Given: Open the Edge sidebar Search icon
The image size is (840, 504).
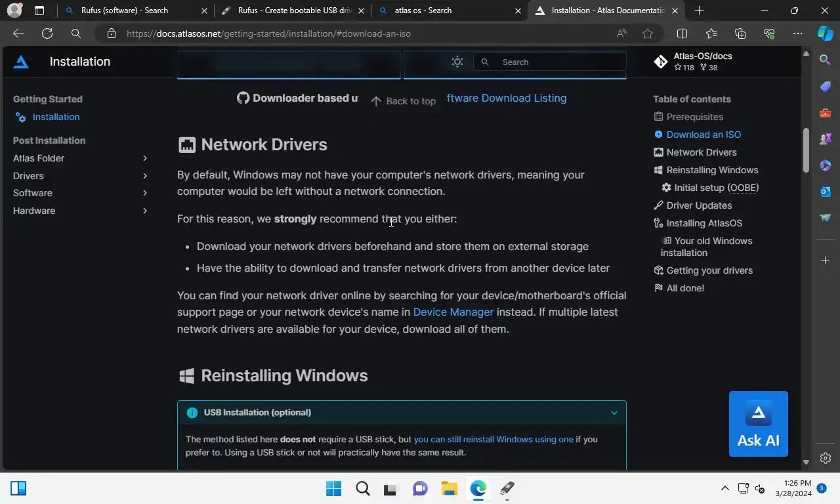Looking at the screenshot, I should click(x=826, y=60).
